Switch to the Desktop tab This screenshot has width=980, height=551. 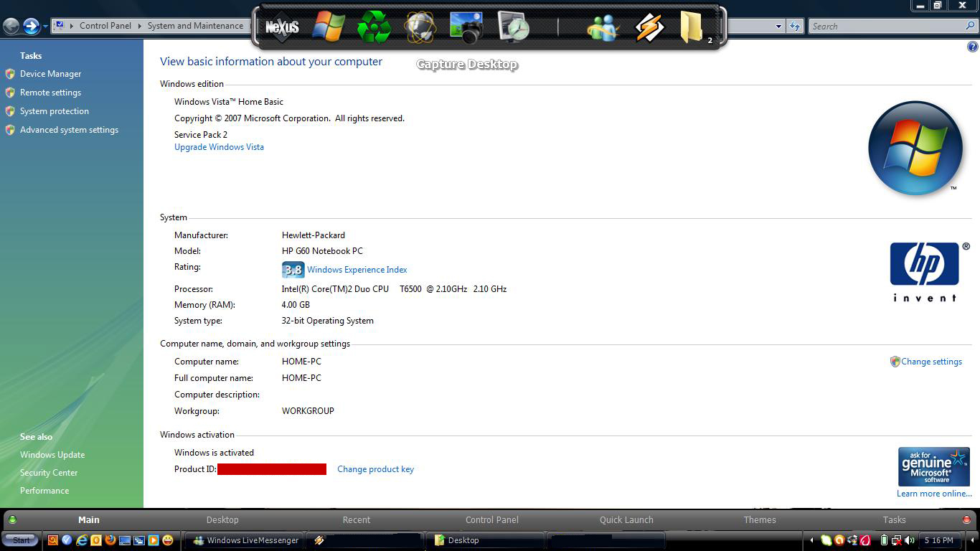222,520
